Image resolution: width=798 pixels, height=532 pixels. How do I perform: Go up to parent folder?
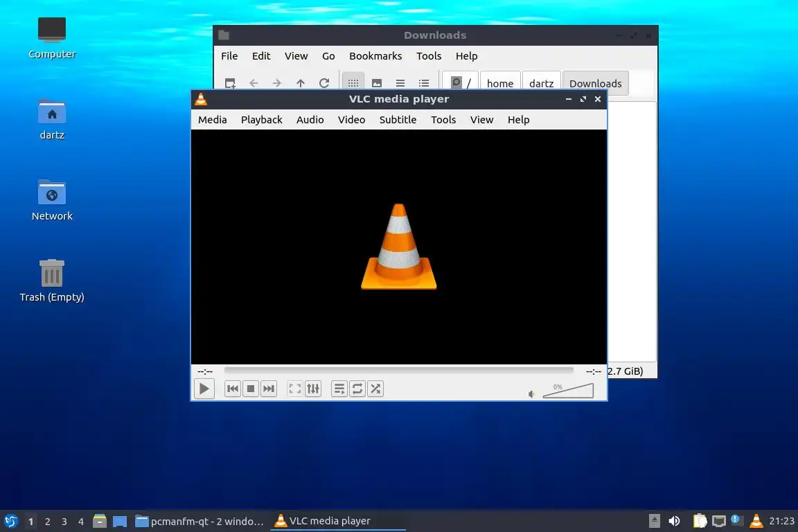point(300,83)
